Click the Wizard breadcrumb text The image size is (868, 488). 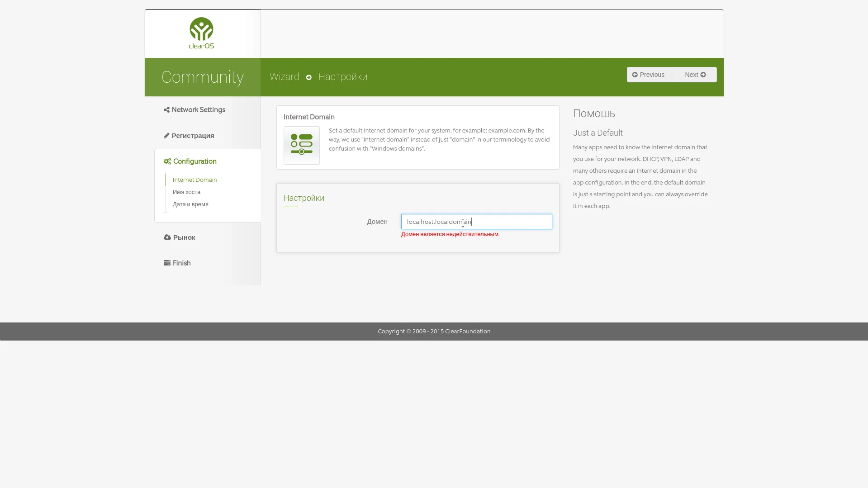[285, 77]
